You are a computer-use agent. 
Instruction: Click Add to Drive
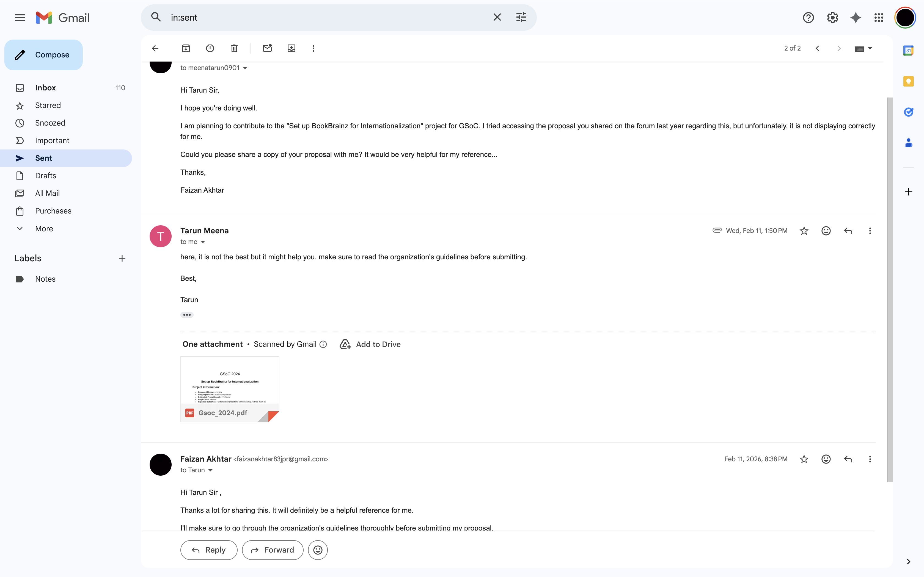pos(370,344)
